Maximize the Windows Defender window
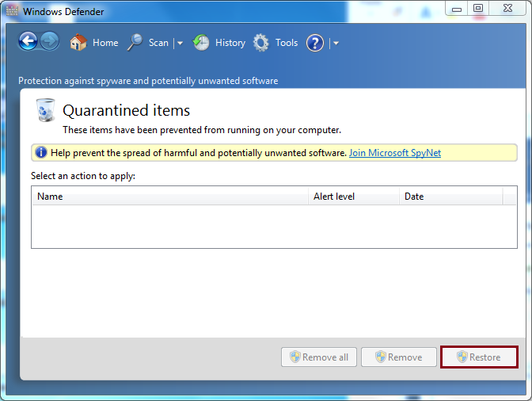This screenshot has width=532, height=401. [x=478, y=9]
